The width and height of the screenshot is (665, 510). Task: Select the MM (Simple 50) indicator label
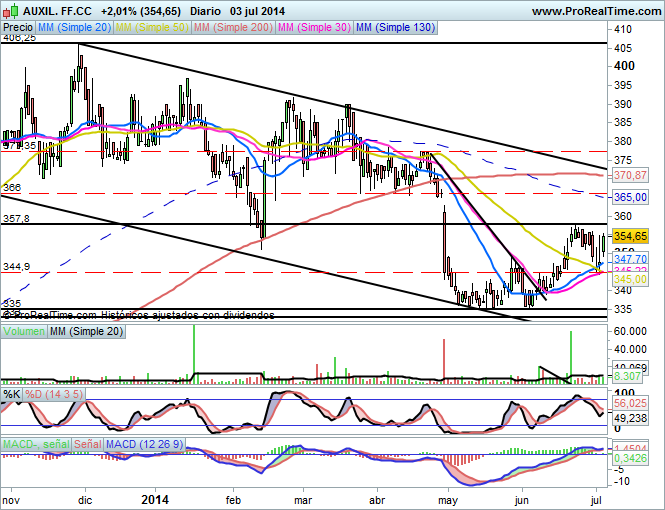click(153, 28)
